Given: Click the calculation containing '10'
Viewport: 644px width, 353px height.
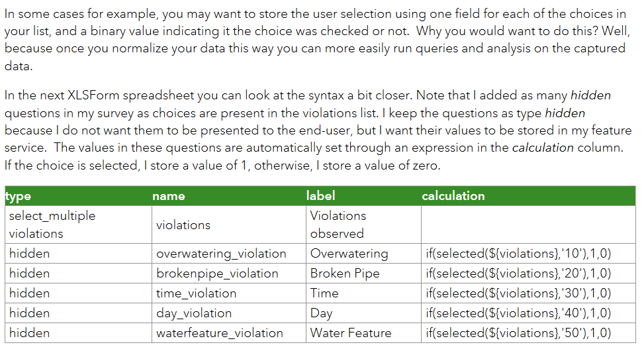Looking at the screenshot, I should coord(528,254).
